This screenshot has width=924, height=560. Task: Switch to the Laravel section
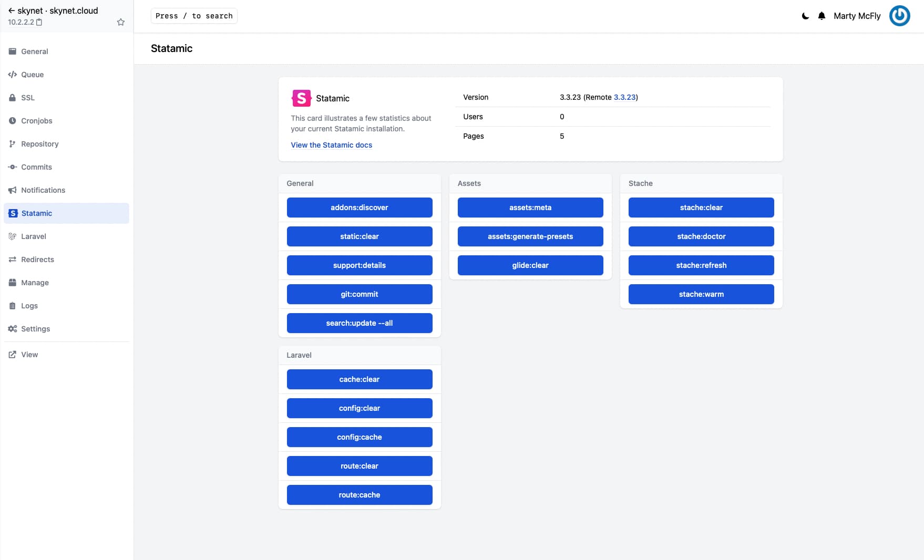(34, 236)
